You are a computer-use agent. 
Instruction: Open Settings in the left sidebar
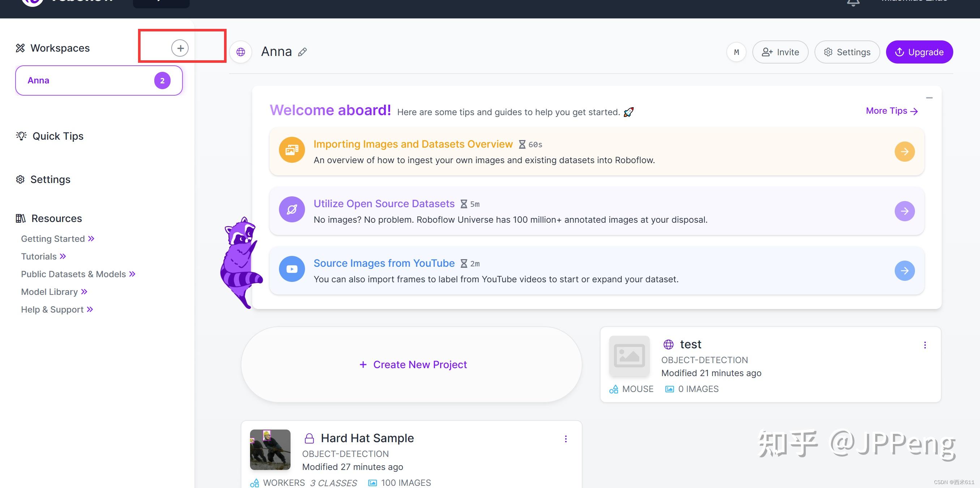click(50, 179)
